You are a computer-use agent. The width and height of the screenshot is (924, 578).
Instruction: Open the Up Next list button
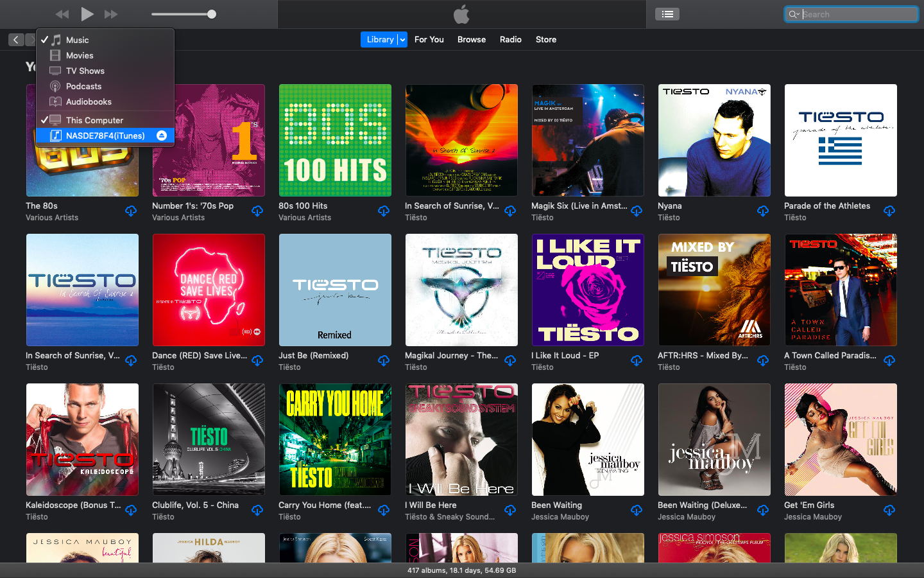667,14
